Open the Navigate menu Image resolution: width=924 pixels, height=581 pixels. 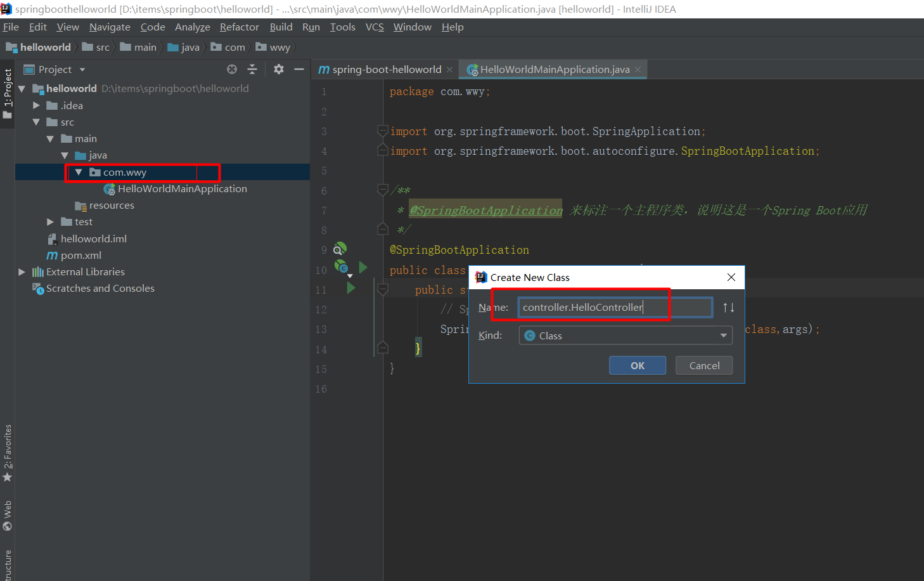[x=110, y=27]
